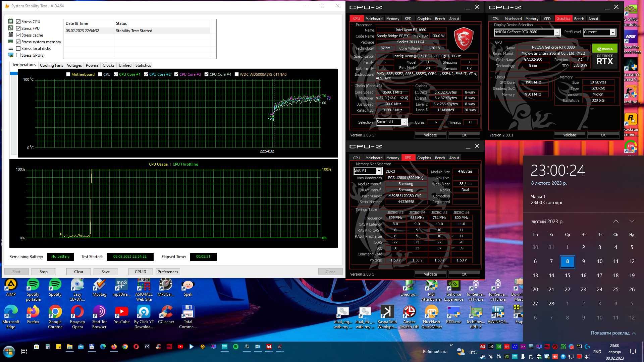This screenshot has height=362, width=644.
Task: Open the Voltages tab
Action: 74,65
